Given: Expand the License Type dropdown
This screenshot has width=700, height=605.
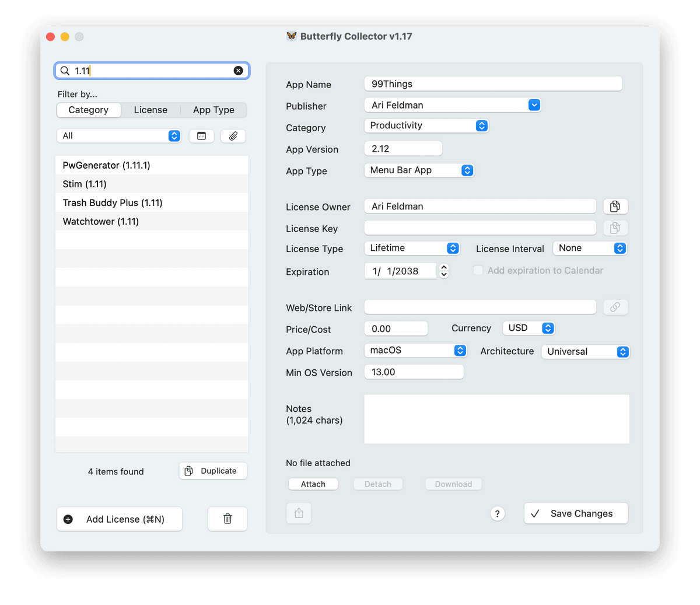Looking at the screenshot, I should [x=412, y=249].
